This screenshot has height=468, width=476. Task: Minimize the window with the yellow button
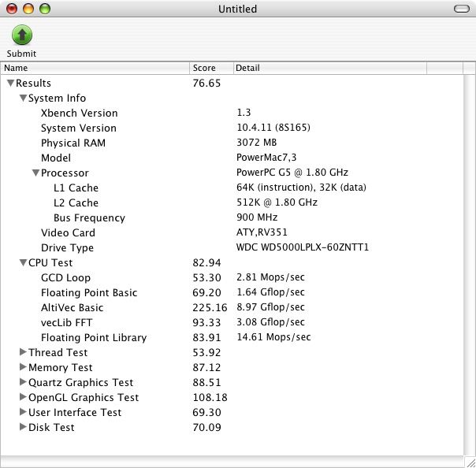pyautogui.click(x=28, y=9)
